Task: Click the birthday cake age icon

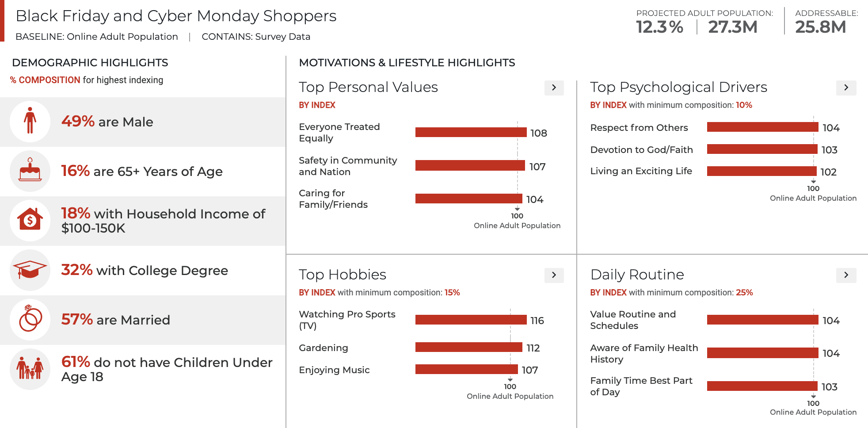Action: [30, 171]
